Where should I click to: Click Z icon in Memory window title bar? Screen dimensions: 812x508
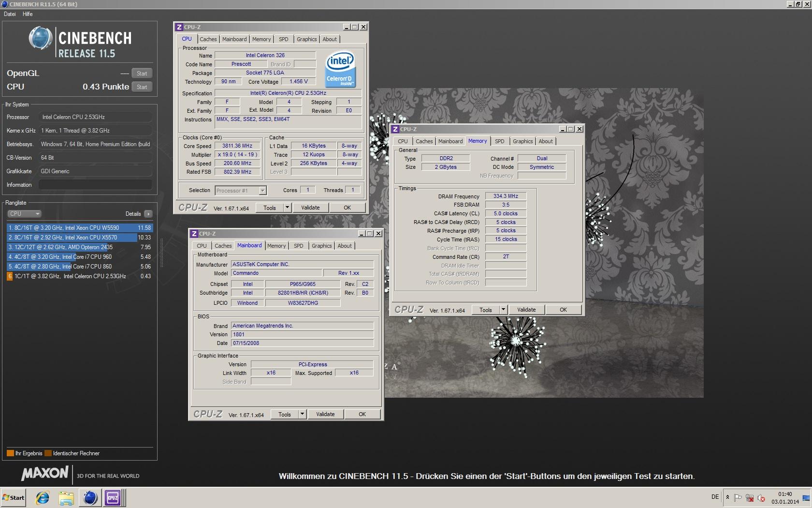point(395,129)
